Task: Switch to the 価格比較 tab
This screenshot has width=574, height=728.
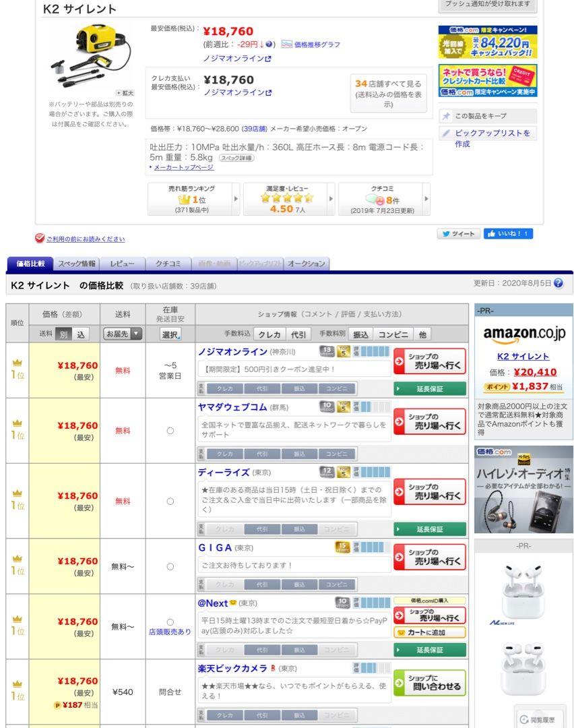Action: [30, 264]
